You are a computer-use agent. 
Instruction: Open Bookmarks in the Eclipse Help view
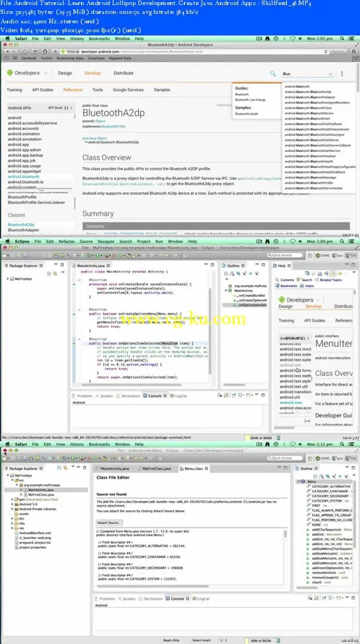286,286
